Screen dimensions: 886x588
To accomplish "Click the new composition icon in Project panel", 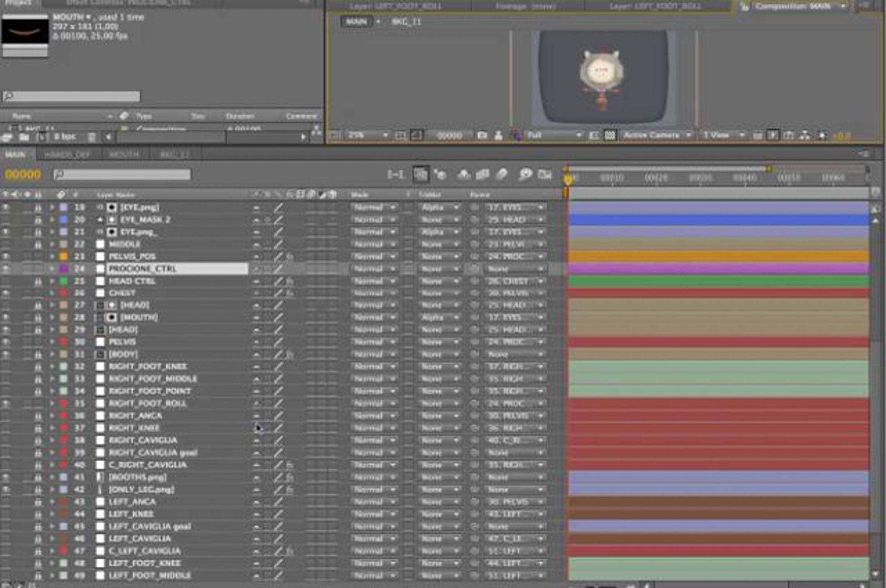I will [x=42, y=137].
